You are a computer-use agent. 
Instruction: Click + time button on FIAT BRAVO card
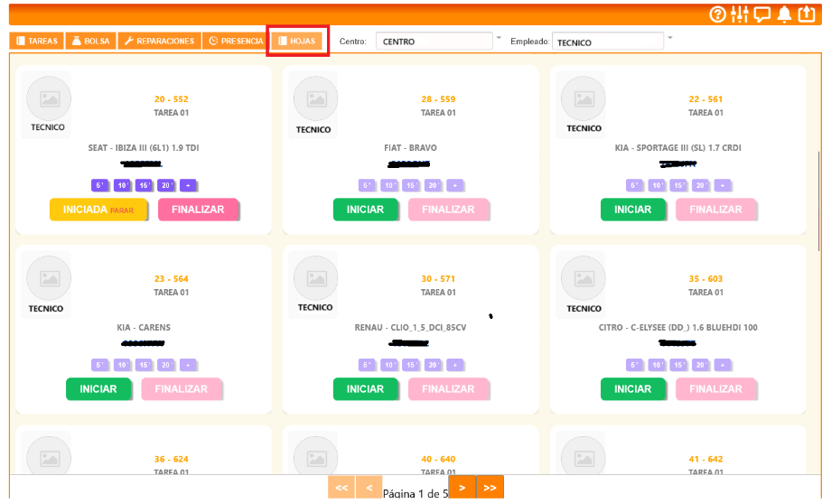(455, 185)
